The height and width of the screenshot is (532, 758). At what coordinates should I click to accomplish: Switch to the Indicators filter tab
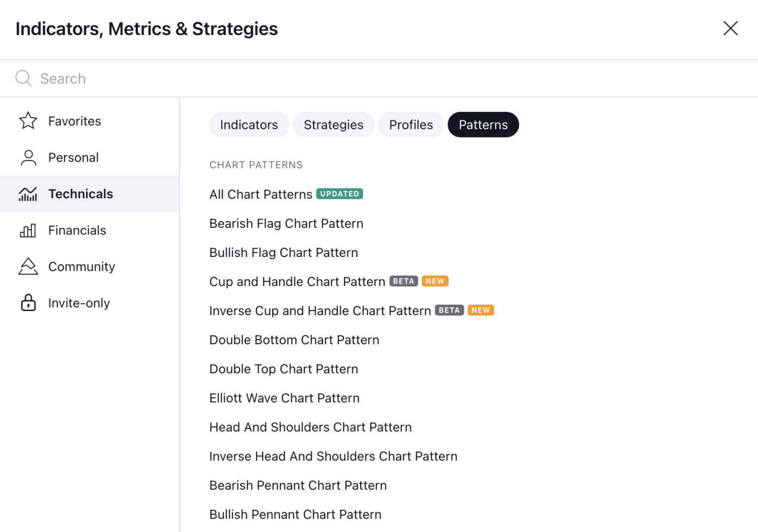(249, 124)
